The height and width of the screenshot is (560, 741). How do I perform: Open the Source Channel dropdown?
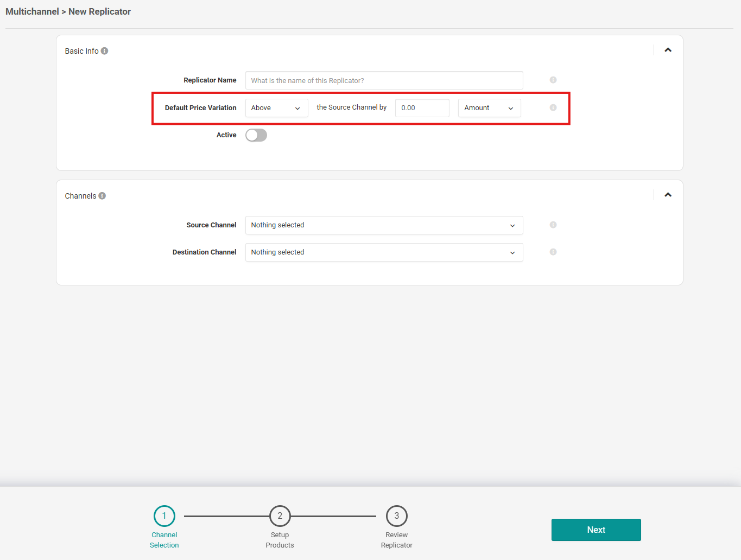[x=384, y=225]
